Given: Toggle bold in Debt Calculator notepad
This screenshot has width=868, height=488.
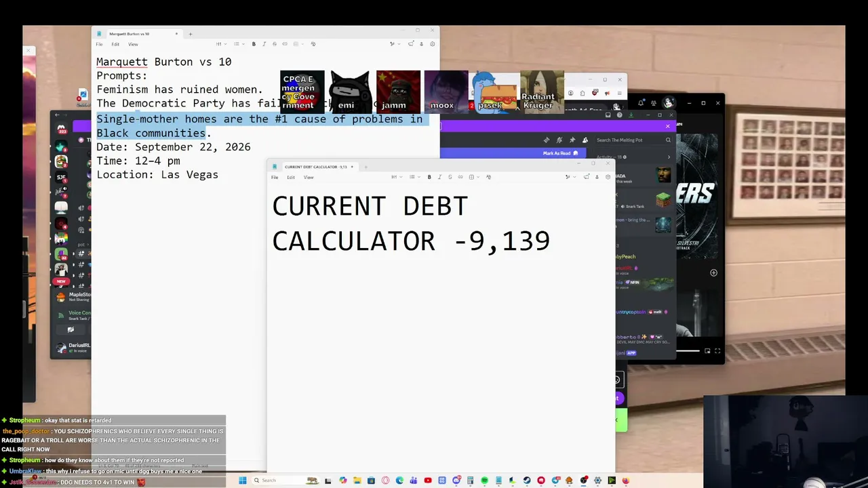Looking at the screenshot, I should click(x=429, y=177).
